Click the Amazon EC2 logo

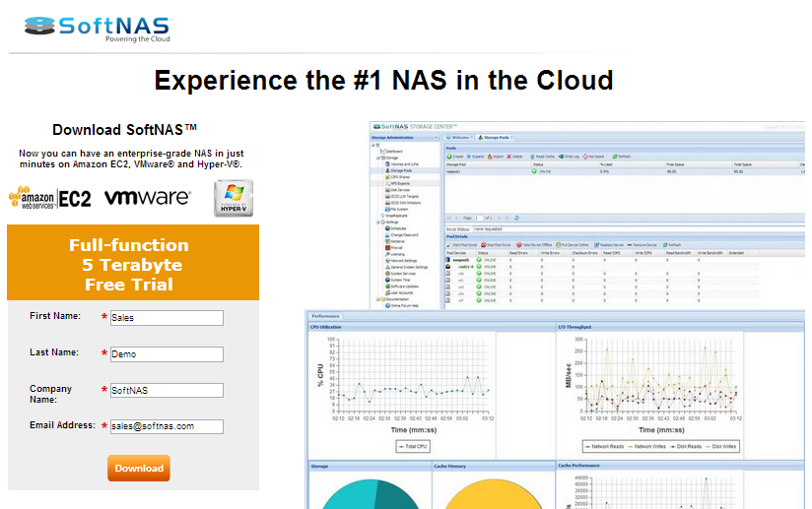click(x=50, y=198)
